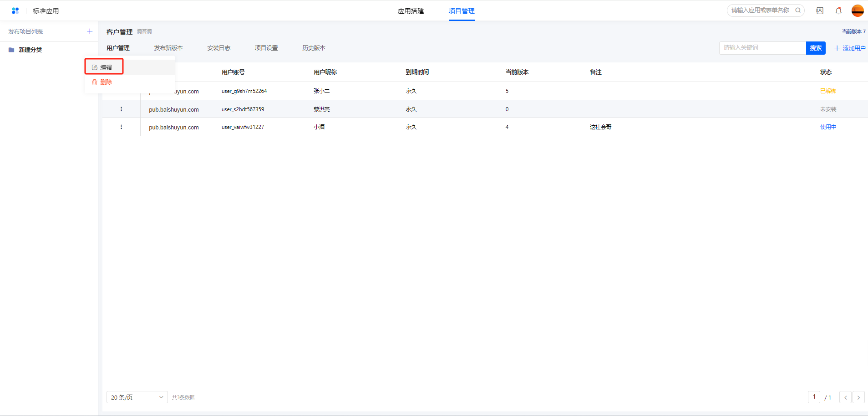Choose 删除 from the context menu

point(104,82)
